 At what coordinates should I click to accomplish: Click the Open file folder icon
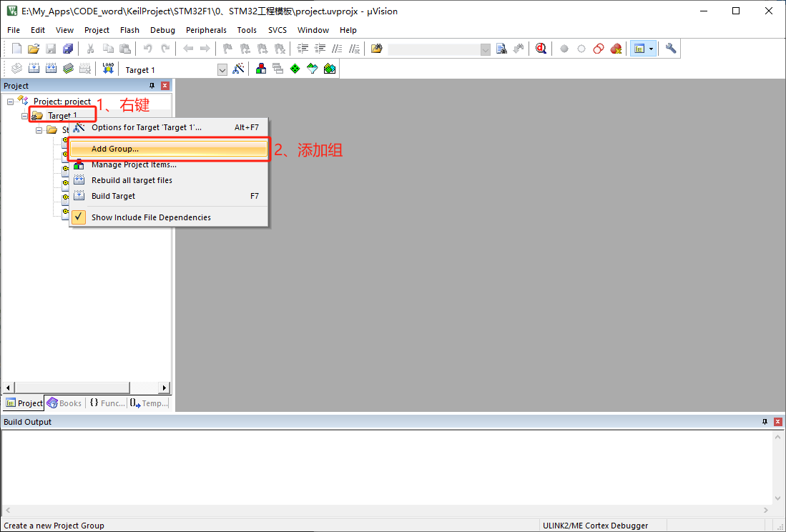pos(34,49)
